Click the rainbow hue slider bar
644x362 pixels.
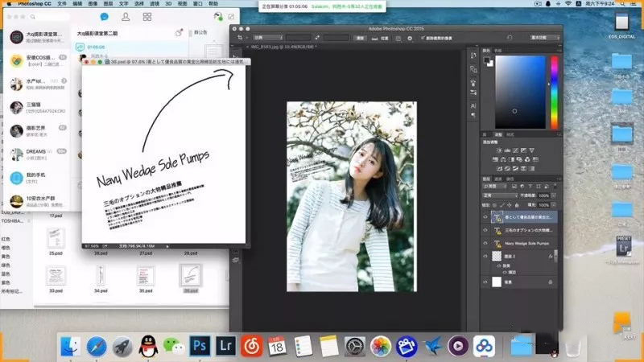point(555,93)
